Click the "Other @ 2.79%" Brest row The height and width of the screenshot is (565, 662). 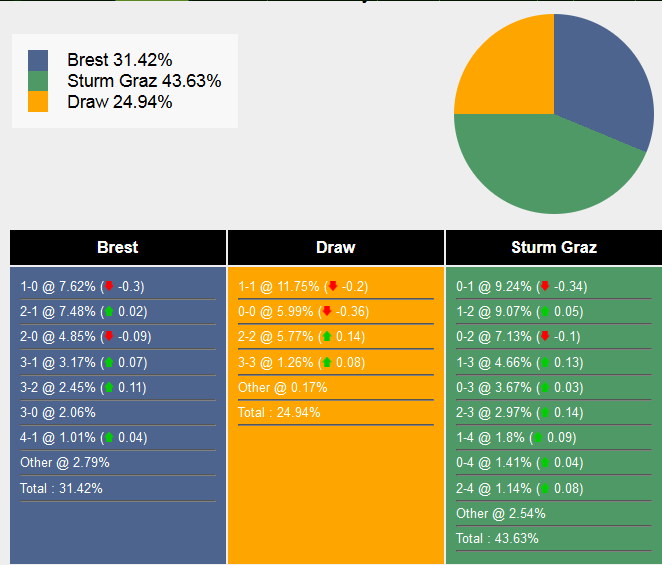point(65,463)
